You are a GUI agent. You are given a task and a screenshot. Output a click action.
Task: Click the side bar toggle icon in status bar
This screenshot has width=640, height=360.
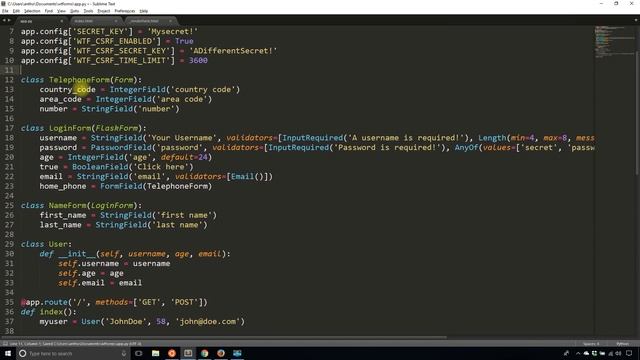pyautogui.click(x=5, y=344)
